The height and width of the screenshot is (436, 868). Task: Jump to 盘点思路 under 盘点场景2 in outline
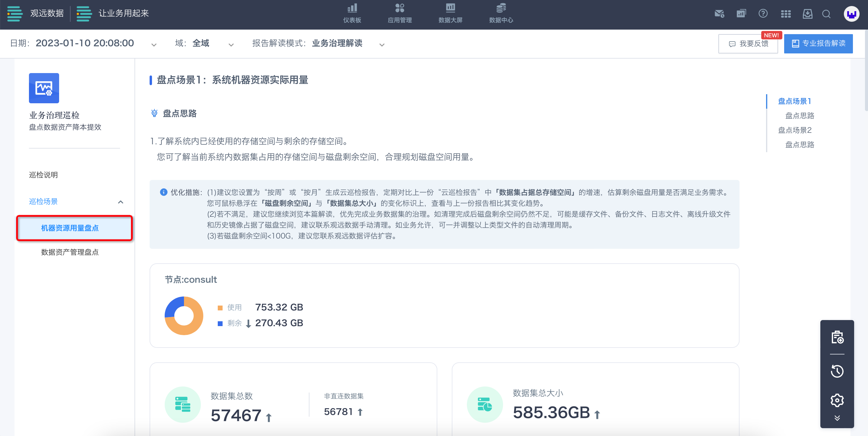point(800,144)
